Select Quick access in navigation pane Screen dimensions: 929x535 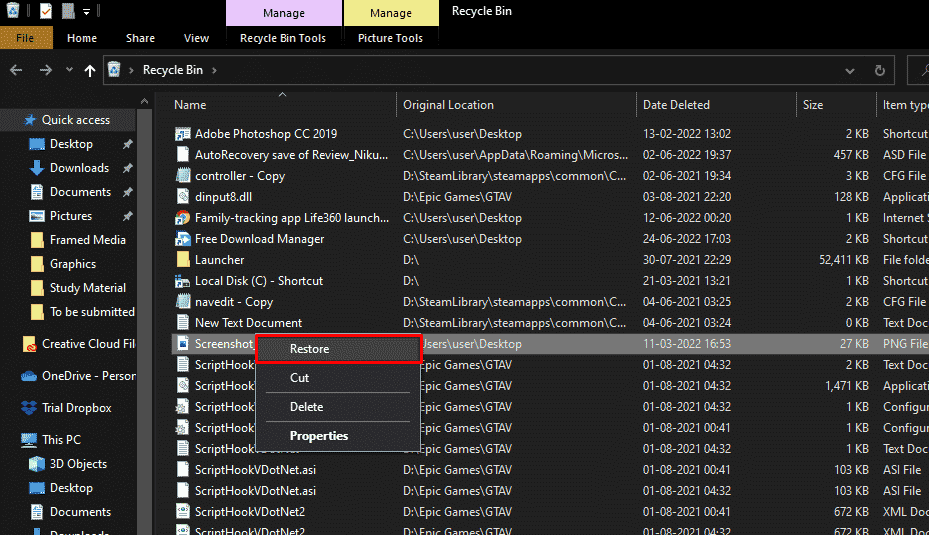click(76, 120)
